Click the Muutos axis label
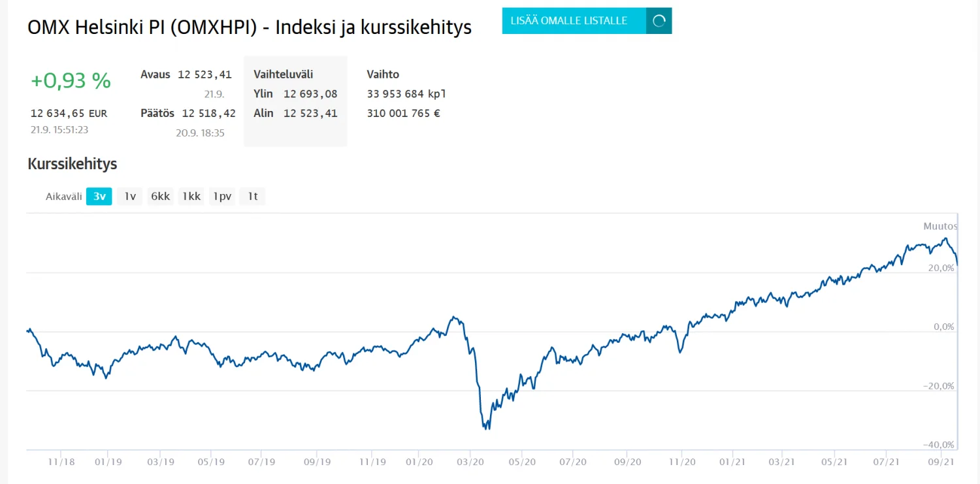This screenshot has height=484, width=980. [939, 226]
